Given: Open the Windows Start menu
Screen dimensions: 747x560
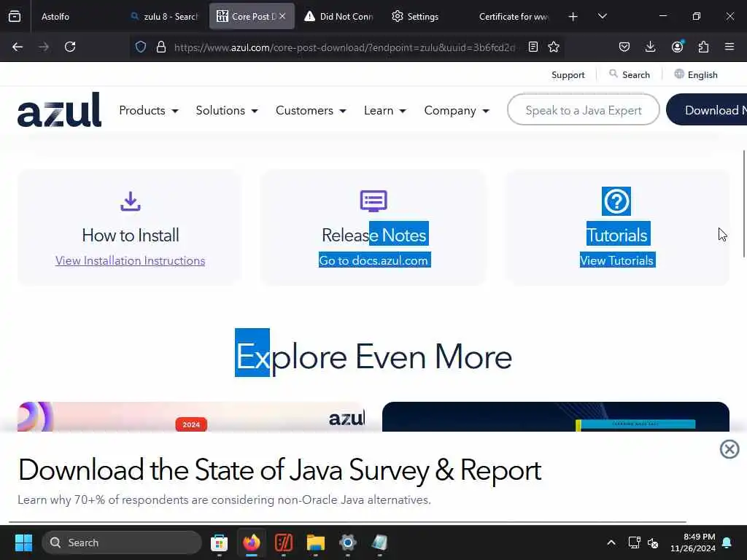Looking at the screenshot, I should tap(23, 542).
